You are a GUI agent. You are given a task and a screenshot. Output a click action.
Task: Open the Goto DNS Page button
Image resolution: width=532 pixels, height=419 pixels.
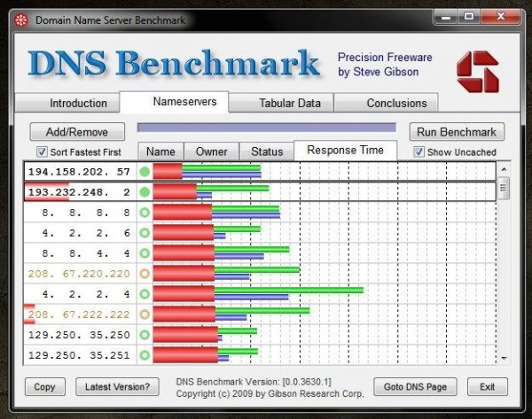pos(415,386)
